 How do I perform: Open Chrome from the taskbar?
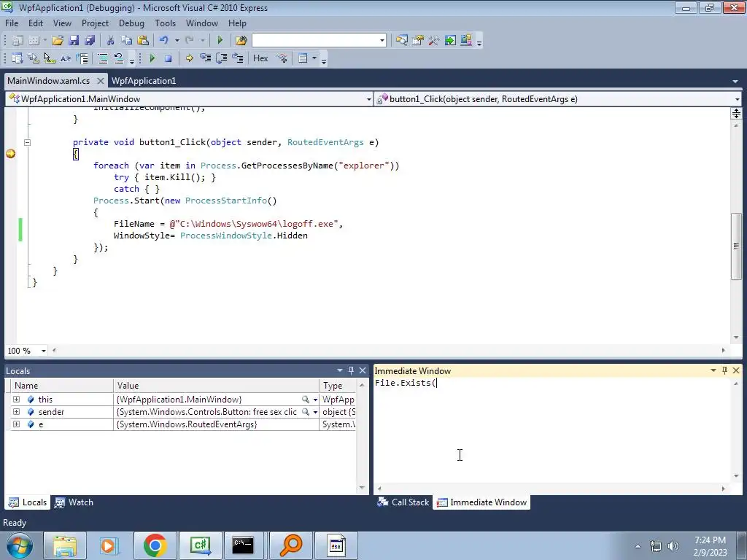[x=155, y=545]
